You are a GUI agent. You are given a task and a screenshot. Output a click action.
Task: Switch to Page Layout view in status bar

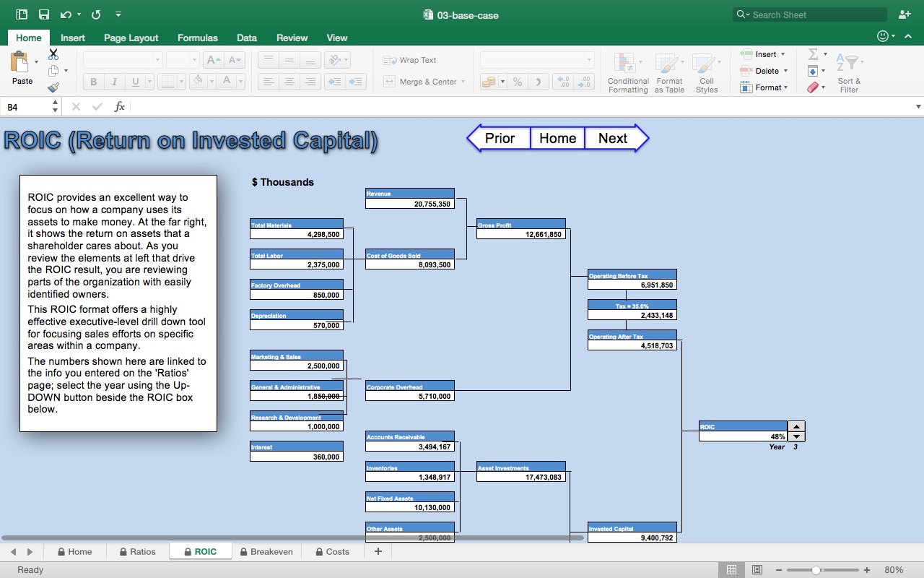[x=757, y=570]
